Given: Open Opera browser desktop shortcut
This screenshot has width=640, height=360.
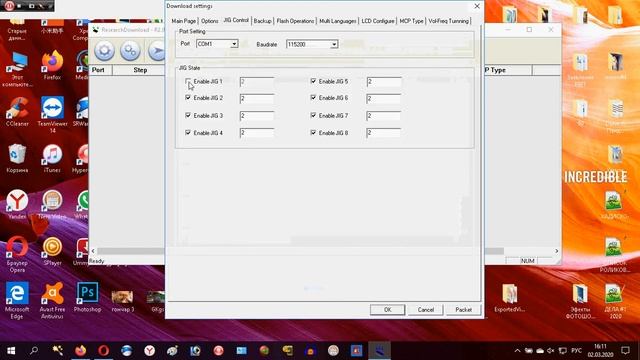Looking at the screenshot, I should [x=17, y=254].
